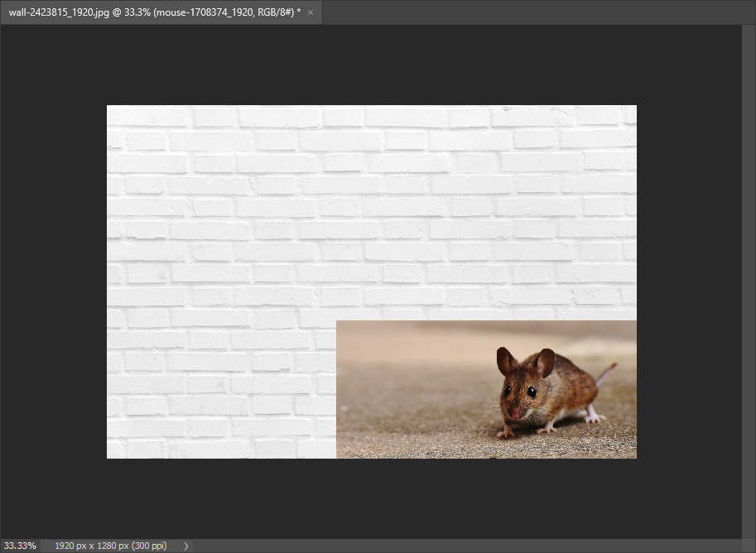Click the vertical scrollbar at right edge
The image size is (756, 553).
(749, 281)
